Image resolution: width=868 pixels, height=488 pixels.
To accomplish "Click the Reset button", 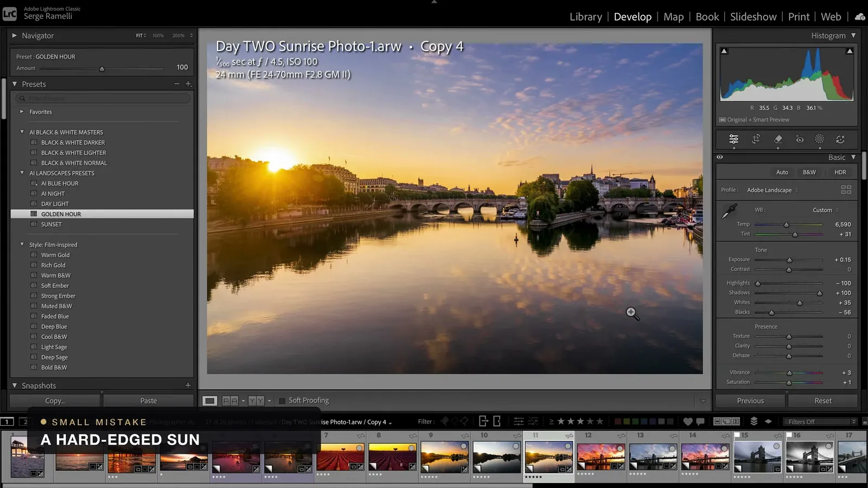I will pyautogui.click(x=823, y=401).
